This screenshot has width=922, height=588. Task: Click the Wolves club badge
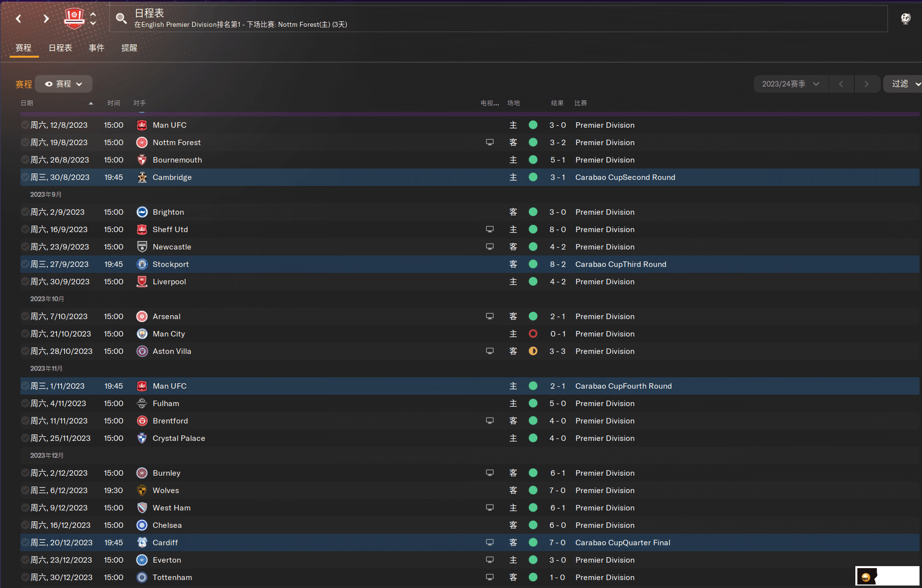pyautogui.click(x=142, y=491)
